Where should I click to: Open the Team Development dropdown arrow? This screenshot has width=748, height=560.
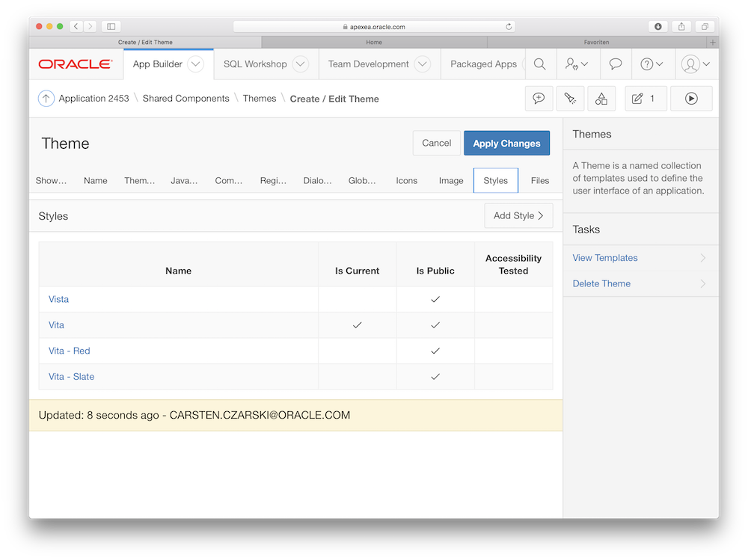tap(422, 64)
